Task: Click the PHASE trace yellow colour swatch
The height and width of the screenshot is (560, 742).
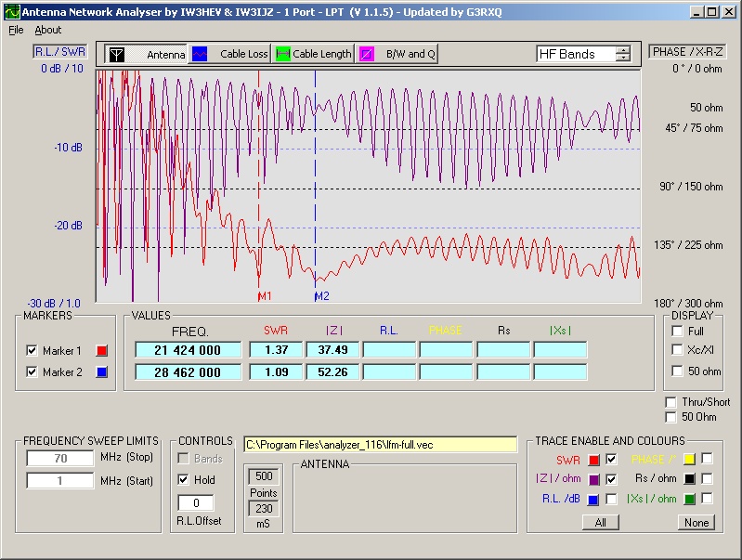Action: tap(688, 459)
